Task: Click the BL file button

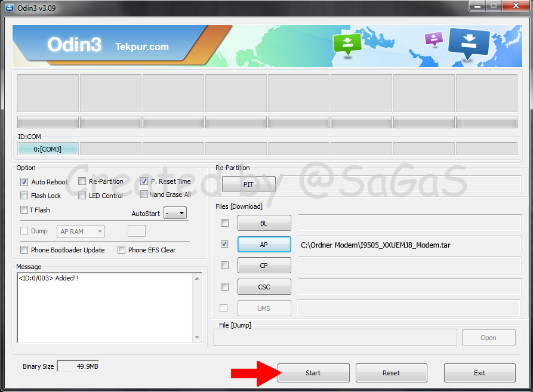Action: tap(264, 223)
